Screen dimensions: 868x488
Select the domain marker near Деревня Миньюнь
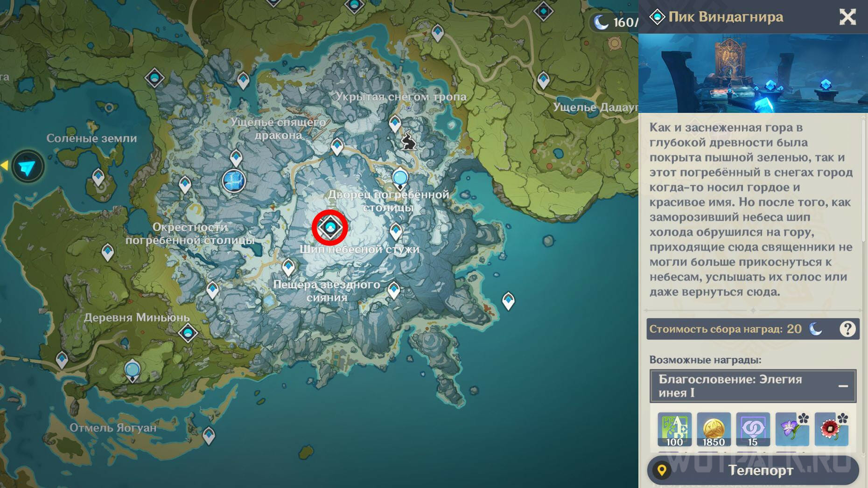(188, 333)
